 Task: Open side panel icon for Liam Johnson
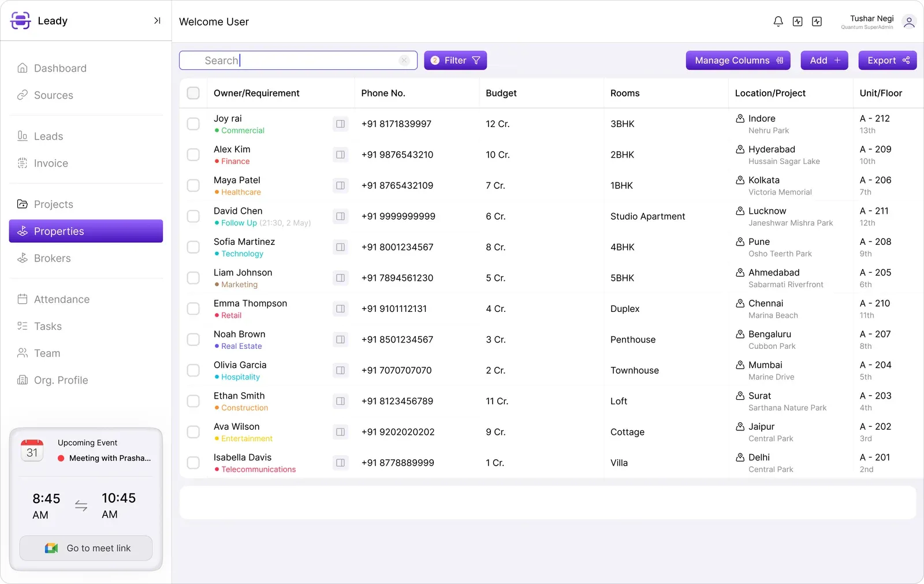(x=341, y=278)
